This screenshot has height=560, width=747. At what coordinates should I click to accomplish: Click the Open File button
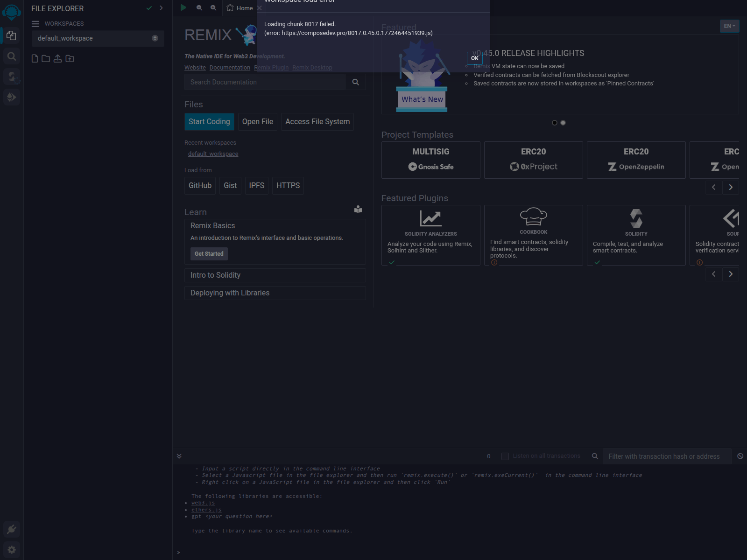point(258,122)
